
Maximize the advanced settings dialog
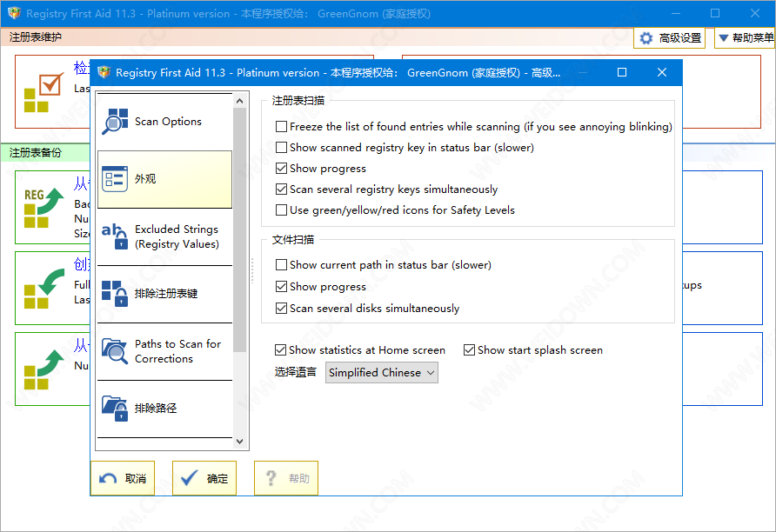pyautogui.click(x=622, y=73)
